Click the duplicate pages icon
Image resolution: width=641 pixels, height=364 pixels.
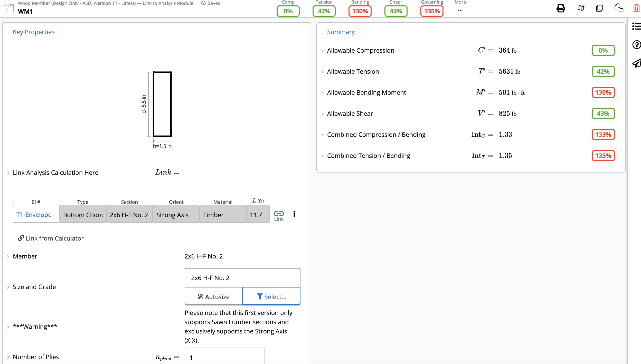[599, 8]
